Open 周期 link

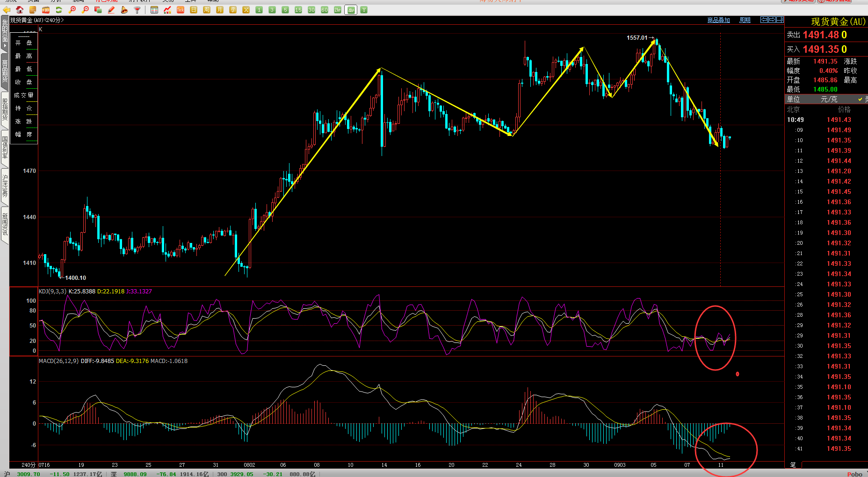point(745,20)
